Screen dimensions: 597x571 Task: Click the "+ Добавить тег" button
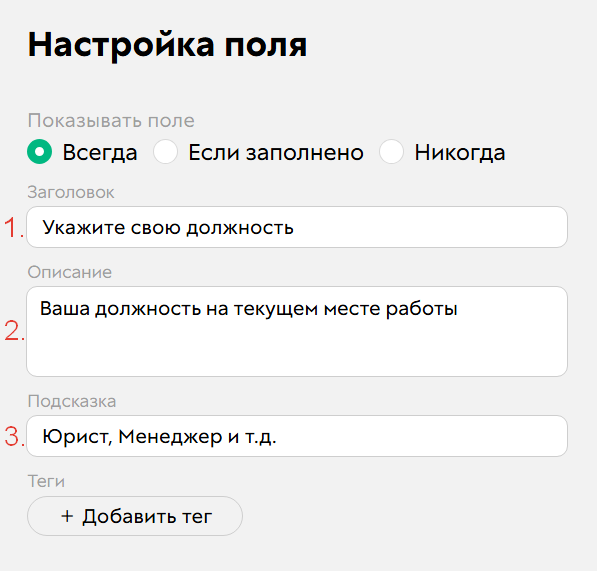point(135,516)
